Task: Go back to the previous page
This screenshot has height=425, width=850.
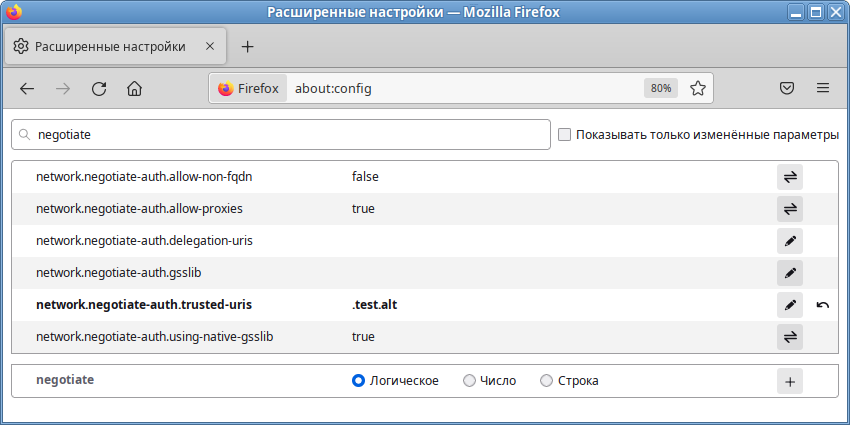Action: (x=27, y=88)
